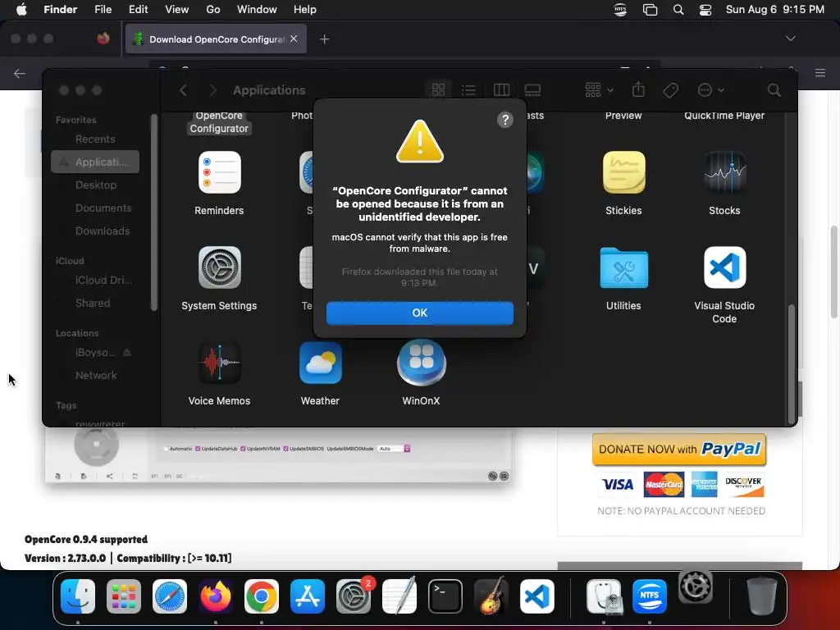Open Launchpad from the Dock
Image resolution: width=840 pixels, height=630 pixels.
coord(124,596)
